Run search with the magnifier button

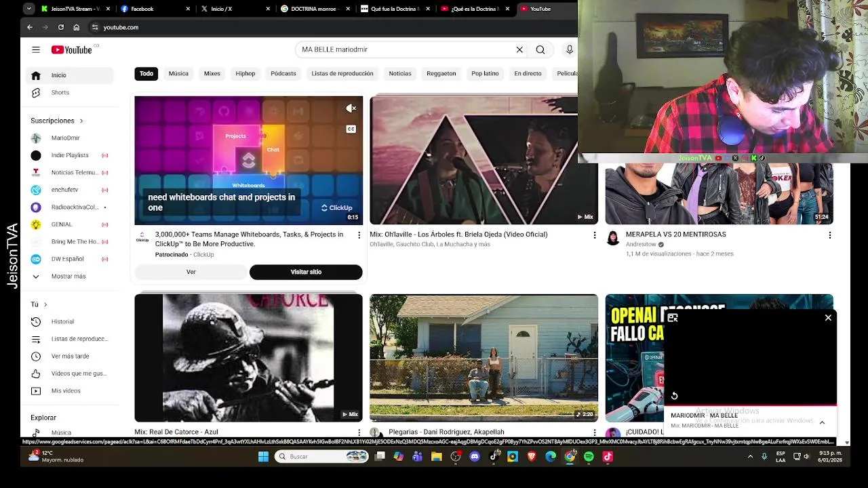(540, 49)
